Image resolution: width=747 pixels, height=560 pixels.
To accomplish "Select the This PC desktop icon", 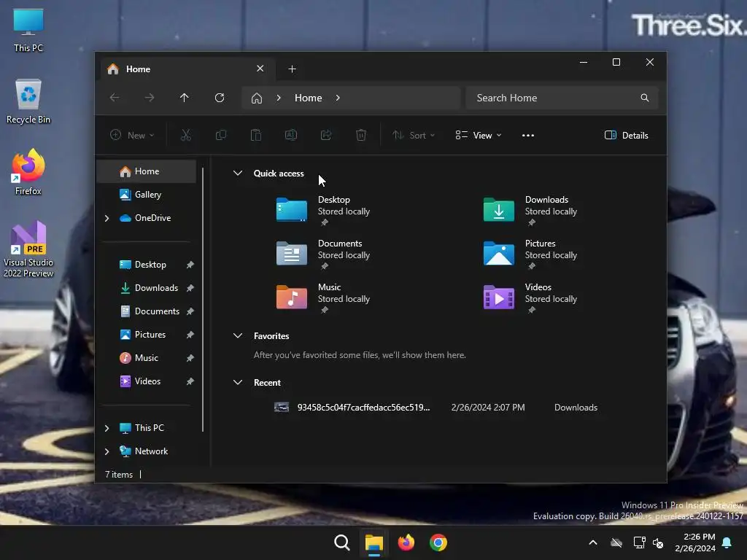I will point(28,30).
